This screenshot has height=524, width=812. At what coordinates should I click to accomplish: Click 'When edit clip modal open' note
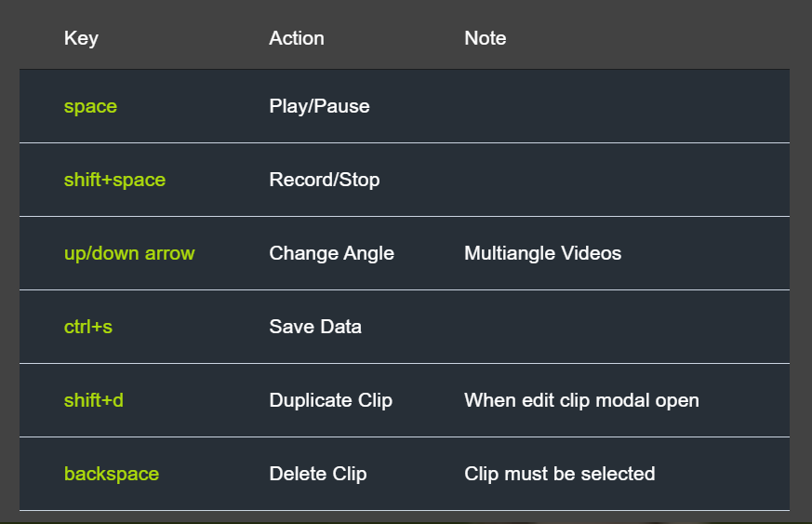click(581, 400)
